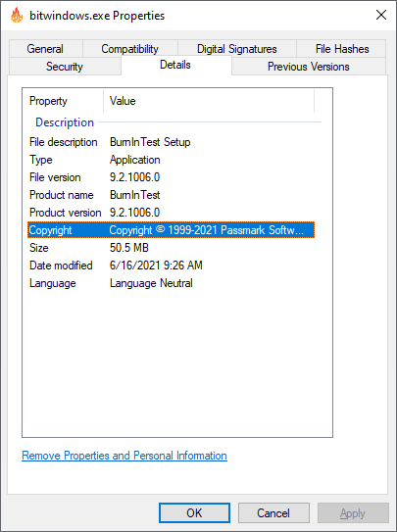Switch to the General tab
The image size is (397, 532).
[45, 49]
